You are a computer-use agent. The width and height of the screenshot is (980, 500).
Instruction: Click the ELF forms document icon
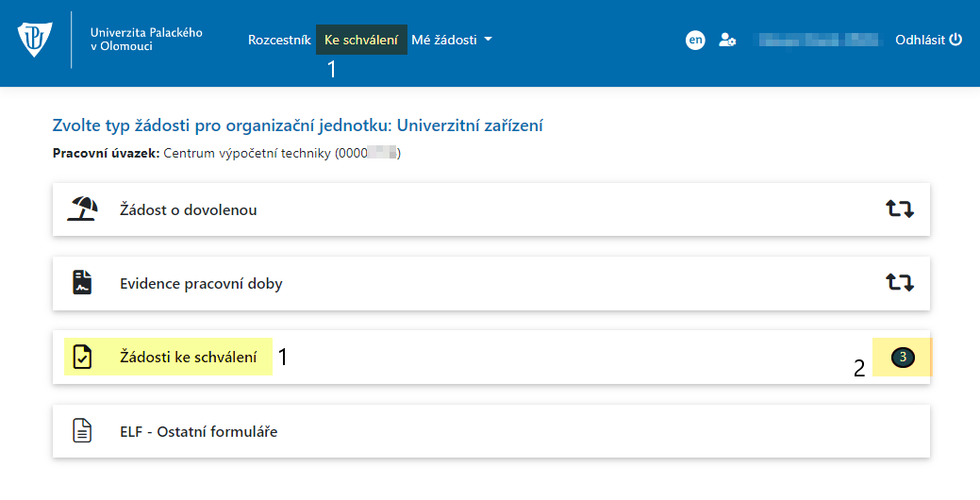tap(82, 430)
